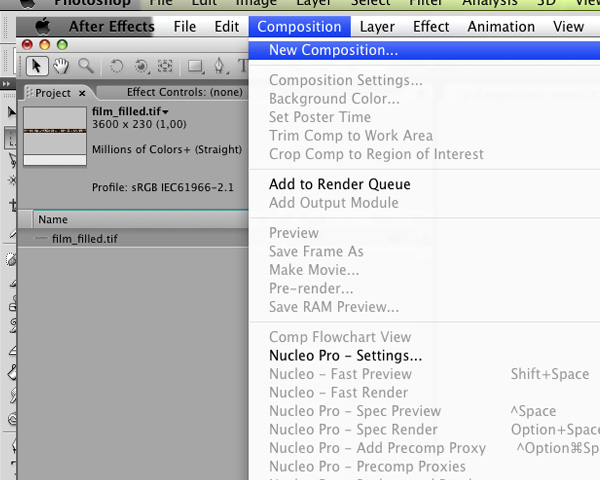Image resolution: width=600 pixels, height=480 pixels.
Task: Close the Project panel tab
Action: pos(80,92)
